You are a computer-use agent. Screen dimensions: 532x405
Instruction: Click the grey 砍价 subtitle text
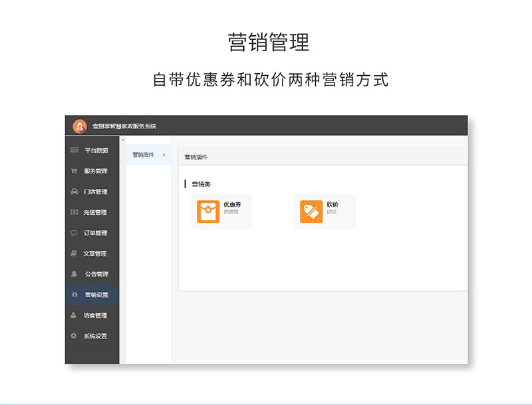331,211
